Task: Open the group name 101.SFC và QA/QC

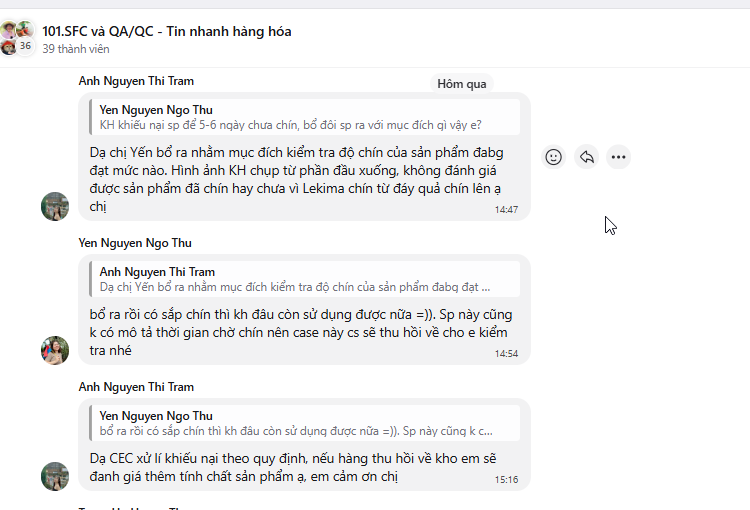Action: click(167, 31)
